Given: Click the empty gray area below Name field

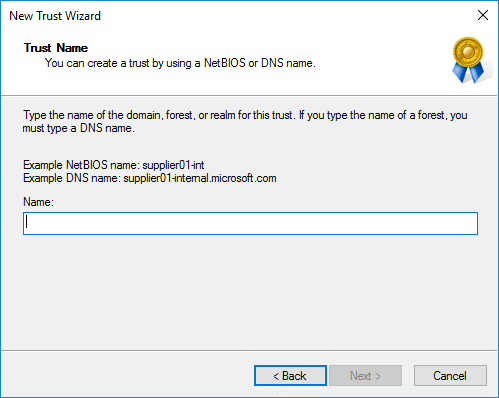Looking at the screenshot, I should pyautogui.click(x=250, y=292).
